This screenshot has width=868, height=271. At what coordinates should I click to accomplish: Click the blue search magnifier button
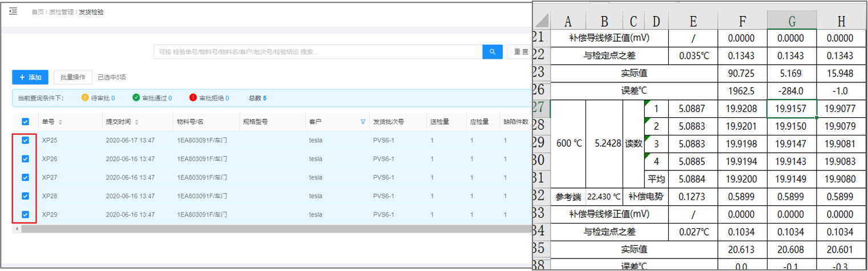(x=492, y=52)
